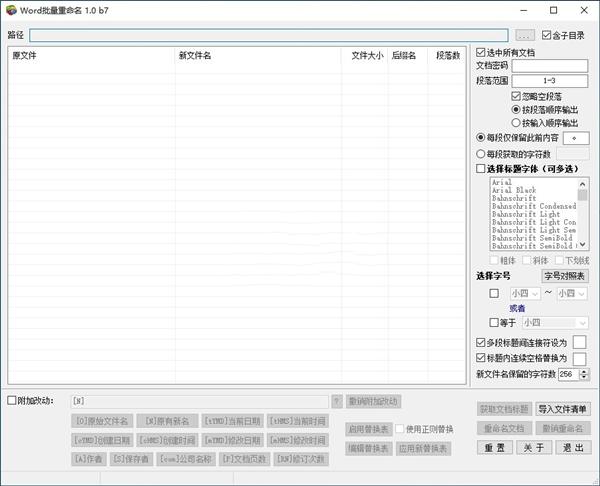Open the first 小四 range dropdown

(525, 294)
